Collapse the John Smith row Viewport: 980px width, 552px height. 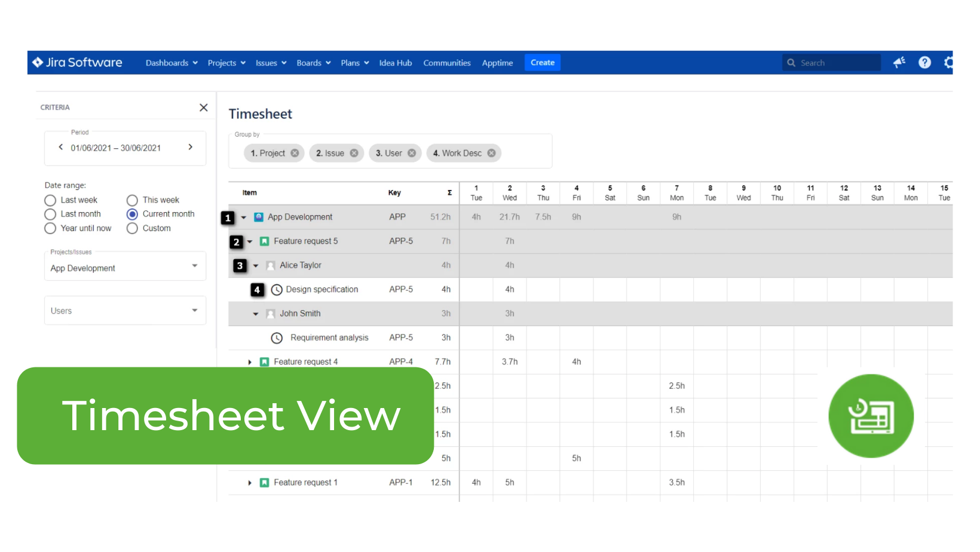[256, 314]
